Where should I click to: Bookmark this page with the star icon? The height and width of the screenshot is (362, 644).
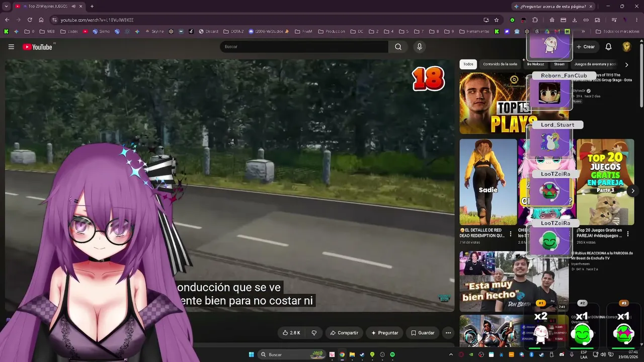pos(497,20)
